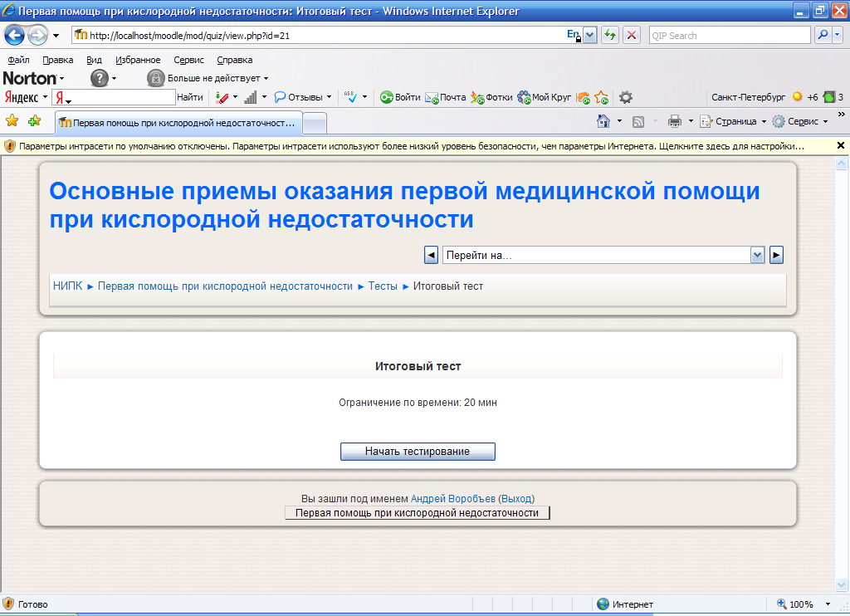Click the intranet settings information bar
This screenshot has height=616, width=850.
pos(411,146)
